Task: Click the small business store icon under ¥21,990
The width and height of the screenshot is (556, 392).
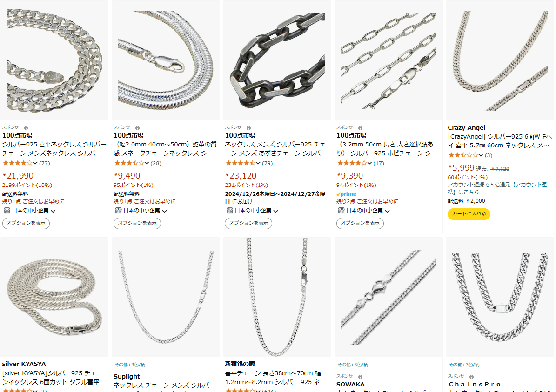Action: [7, 211]
